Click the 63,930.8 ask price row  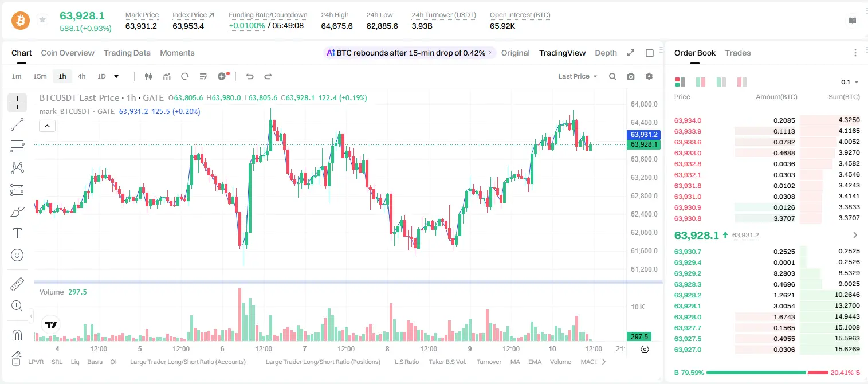tap(767, 218)
